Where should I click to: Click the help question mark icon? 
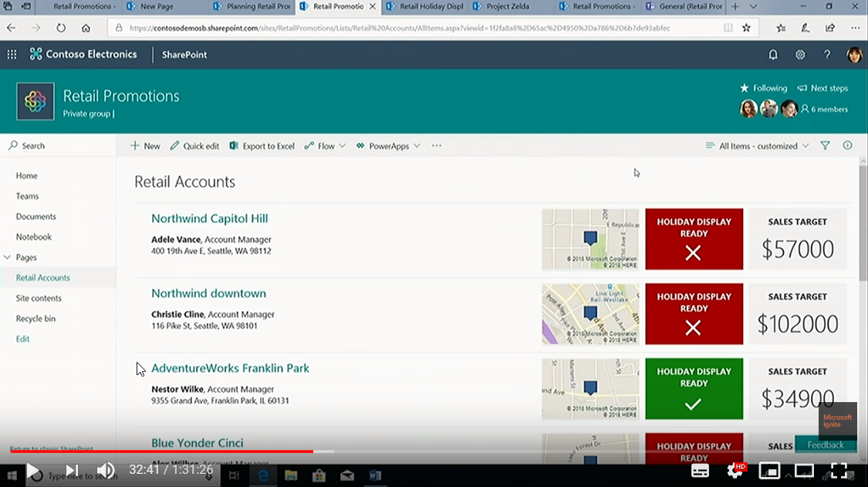pos(827,55)
